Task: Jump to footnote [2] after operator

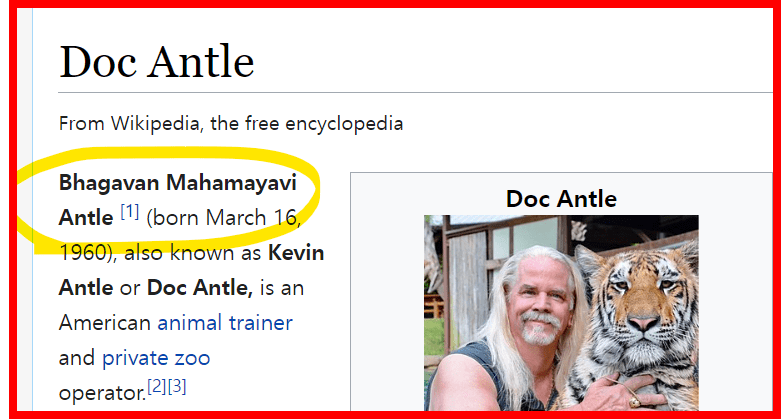Action: pos(156,386)
